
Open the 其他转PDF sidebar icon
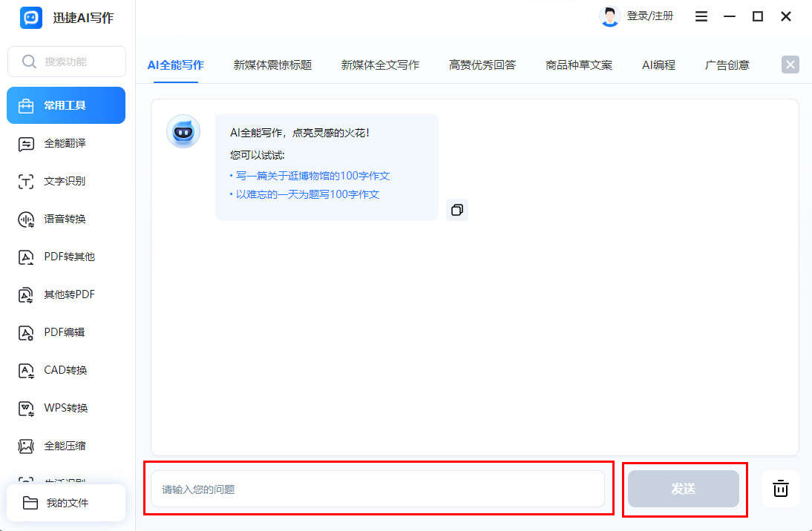pyautogui.click(x=26, y=294)
